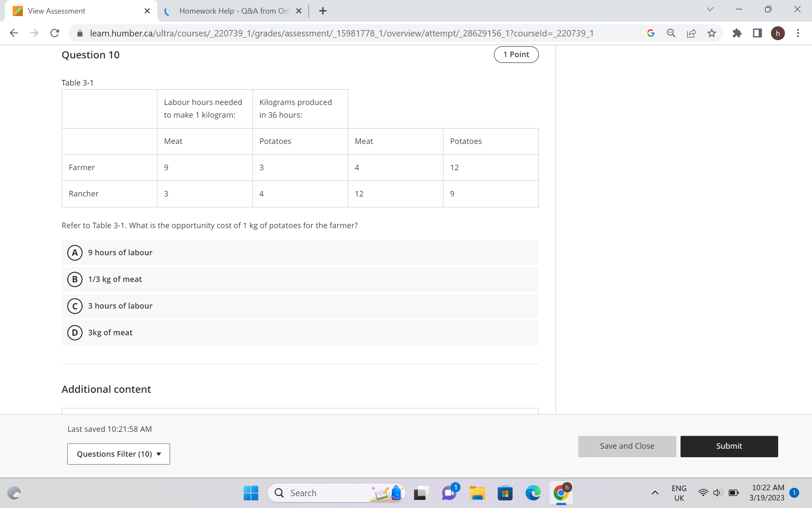812x508 pixels.
Task: Open the browser extensions puzzle icon
Action: pyautogui.click(x=737, y=33)
